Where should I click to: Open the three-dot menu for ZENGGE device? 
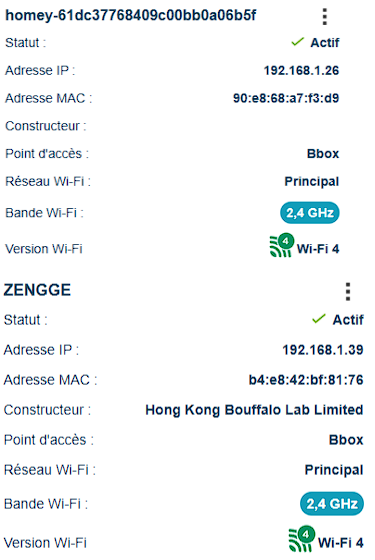[x=348, y=292]
